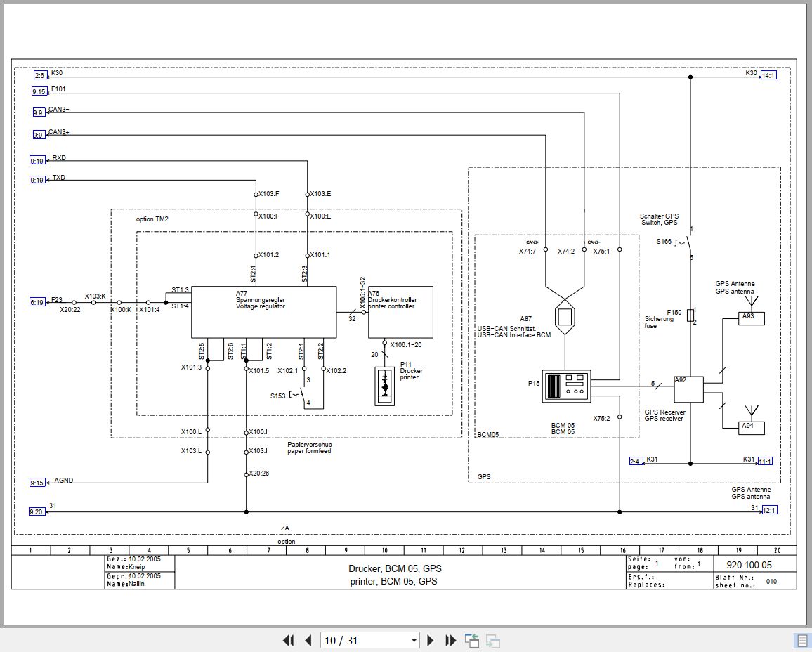Follow the 9:15 reference next to AGND
The width and height of the screenshot is (812, 652).
point(37,483)
